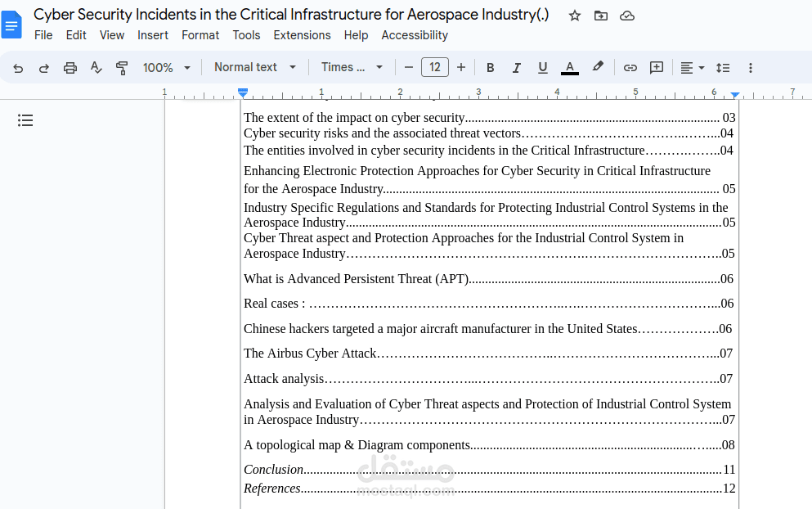Star this document
Viewport: 812px width, 509px height.
pyautogui.click(x=574, y=16)
